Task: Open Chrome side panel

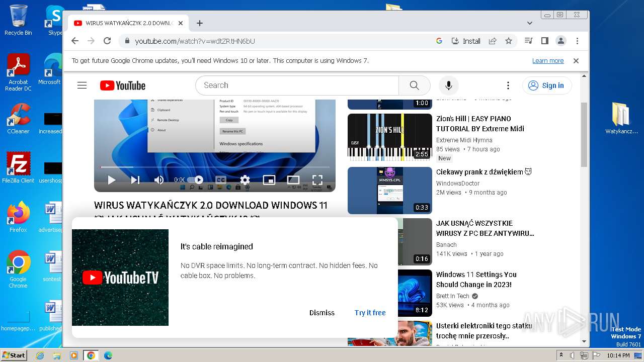Action: 544,41
